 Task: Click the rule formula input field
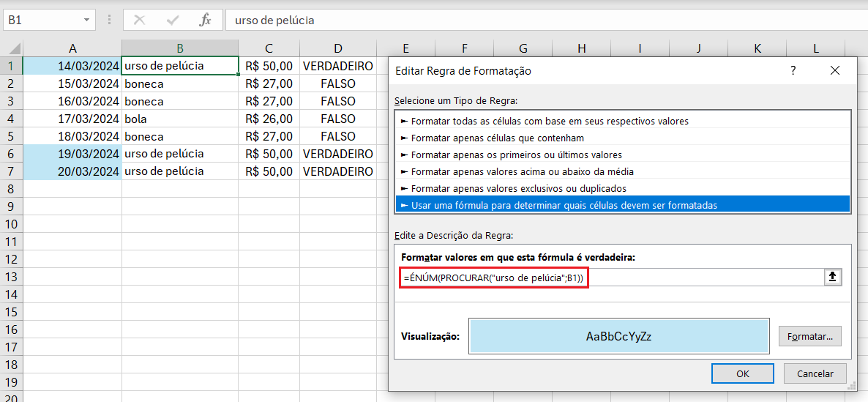pyautogui.click(x=613, y=277)
